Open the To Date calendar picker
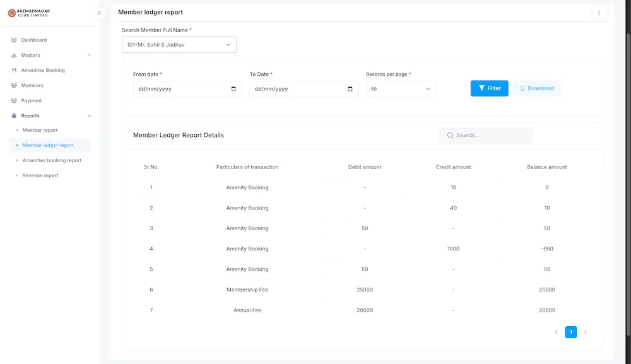 tap(350, 89)
